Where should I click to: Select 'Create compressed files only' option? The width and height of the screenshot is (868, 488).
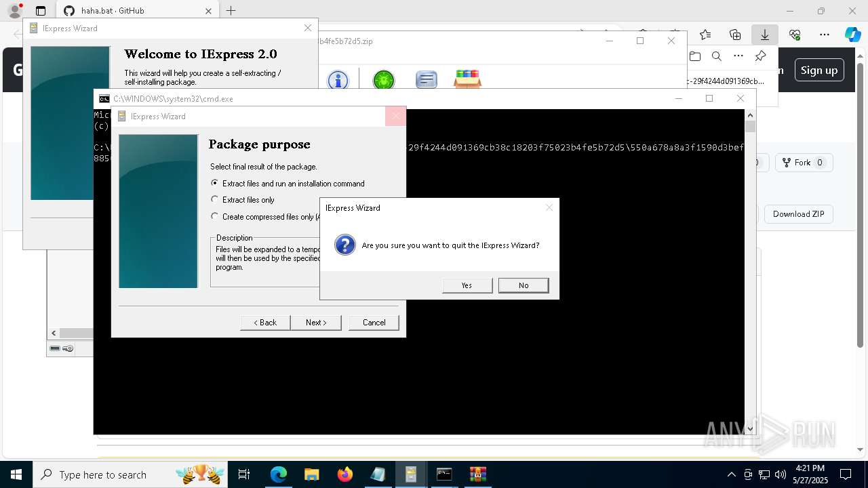coord(264,217)
